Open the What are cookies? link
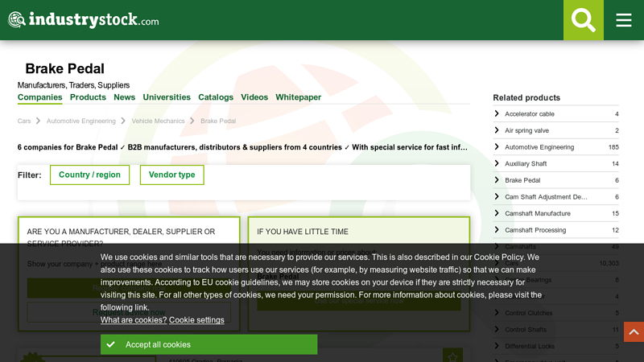This screenshot has height=362, width=644. point(133,320)
